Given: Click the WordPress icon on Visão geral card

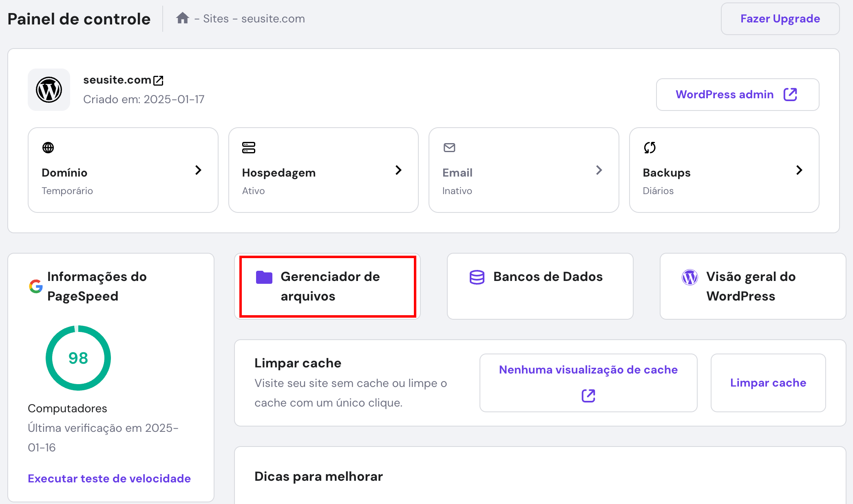Looking at the screenshot, I should pyautogui.click(x=689, y=277).
